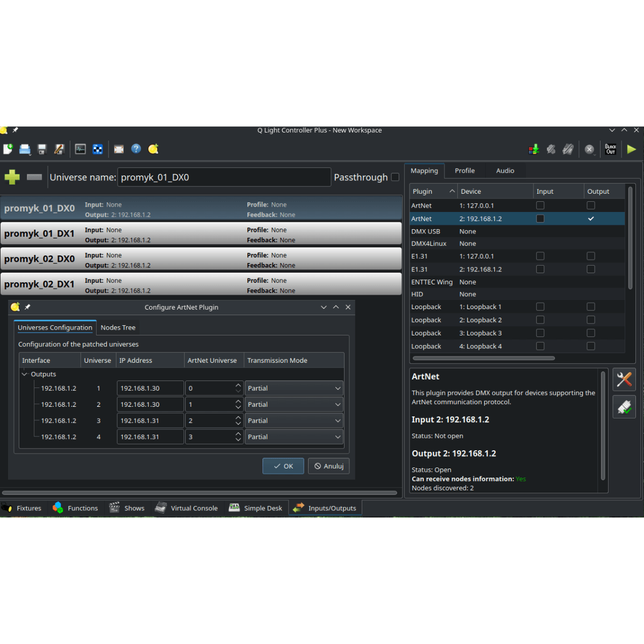Screen dimensions: 644x644
Task: Open Transmission Mode dropdown for universe 1
Action: click(x=294, y=389)
